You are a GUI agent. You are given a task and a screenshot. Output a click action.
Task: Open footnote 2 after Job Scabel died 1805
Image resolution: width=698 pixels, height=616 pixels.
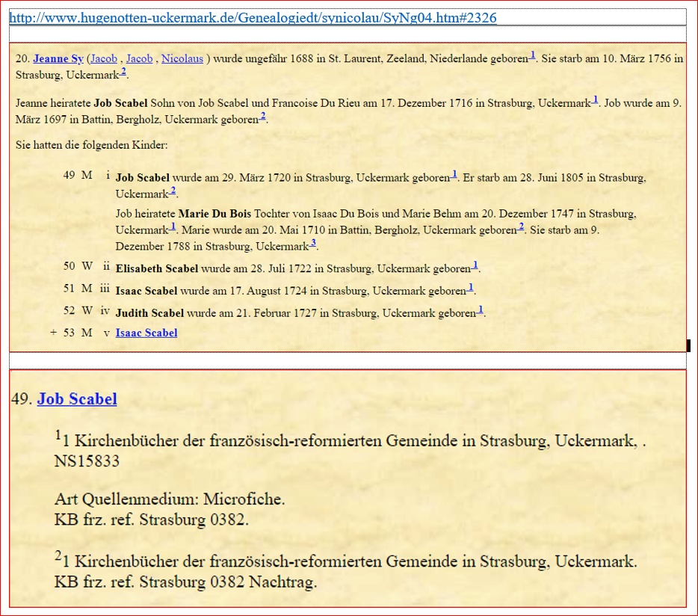(x=173, y=191)
